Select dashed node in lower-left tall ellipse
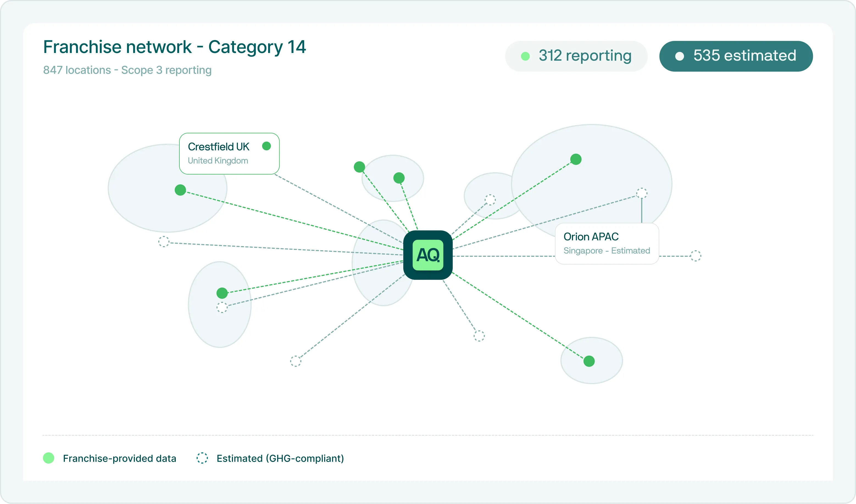 (x=222, y=307)
